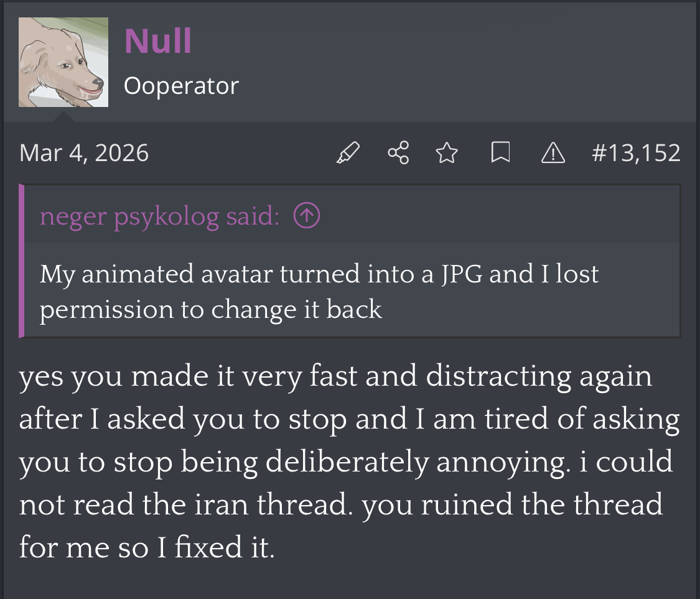Click the ending text 'so I fixed it.'

[196, 547]
